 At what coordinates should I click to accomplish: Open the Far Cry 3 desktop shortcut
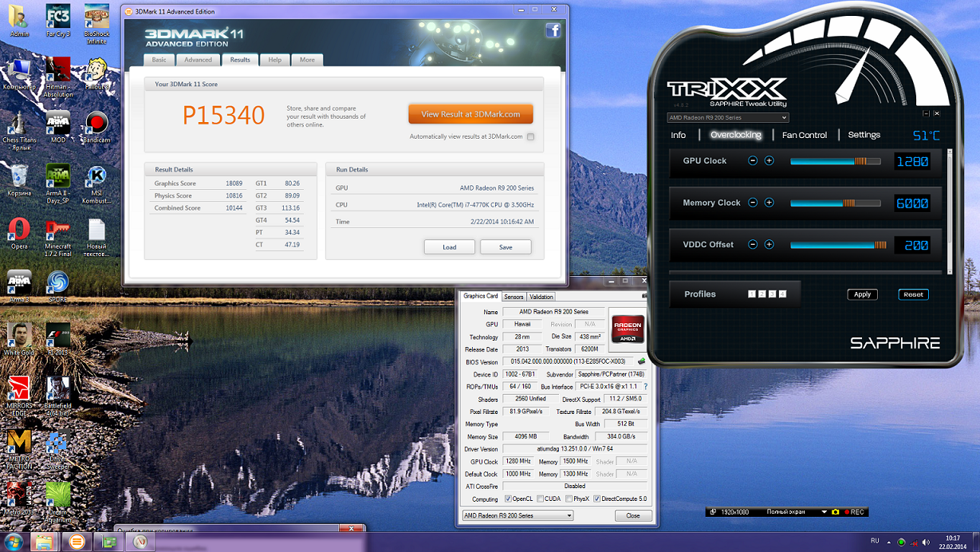click(57, 22)
